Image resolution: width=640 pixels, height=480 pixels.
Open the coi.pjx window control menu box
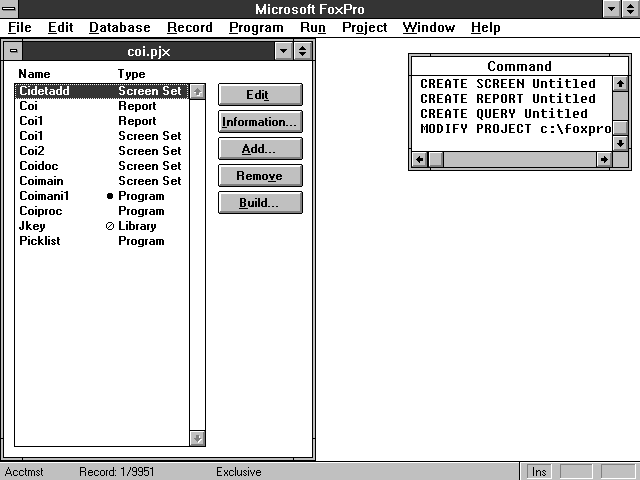click(12, 50)
